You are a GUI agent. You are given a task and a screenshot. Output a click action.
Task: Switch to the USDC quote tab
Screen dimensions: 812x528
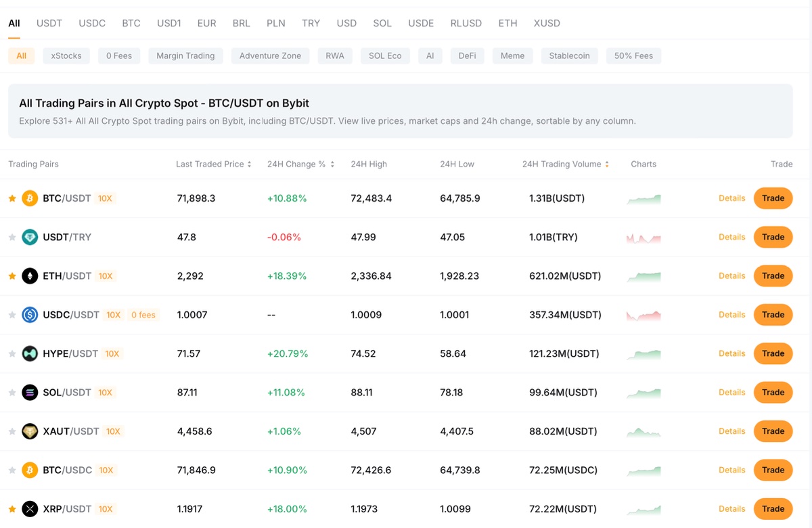(92, 23)
